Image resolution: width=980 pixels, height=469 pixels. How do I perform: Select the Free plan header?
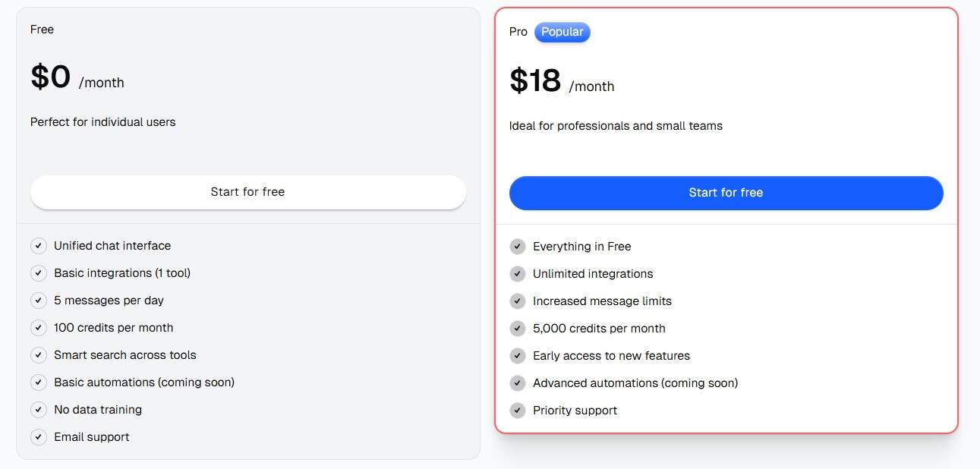click(x=42, y=29)
